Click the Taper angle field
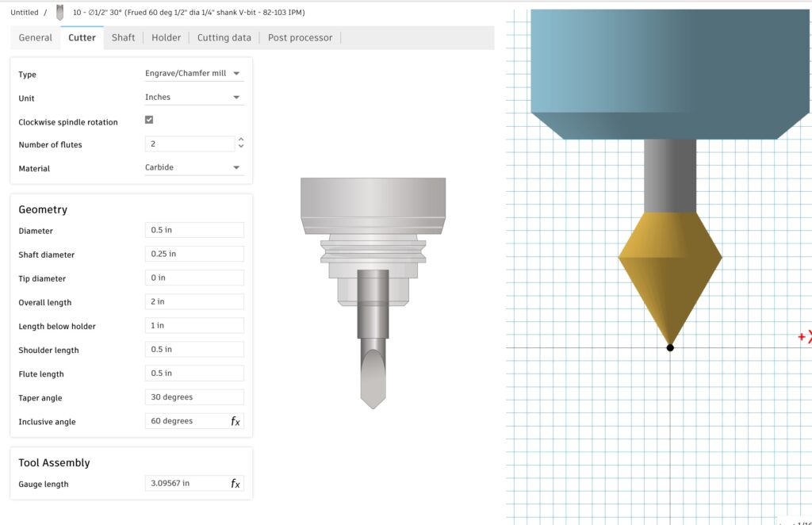Viewport: 812px width, 525px height. click(x=194, y=397)
